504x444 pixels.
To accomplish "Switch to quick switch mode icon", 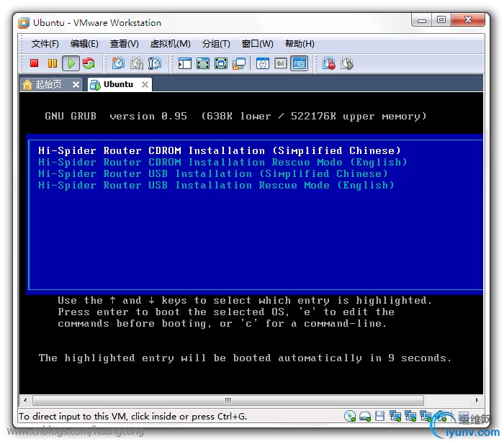I will tap(203, 63).
